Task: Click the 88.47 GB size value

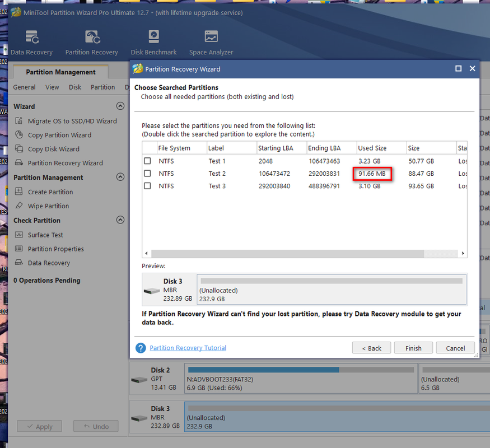Action: tap(421, 174)
